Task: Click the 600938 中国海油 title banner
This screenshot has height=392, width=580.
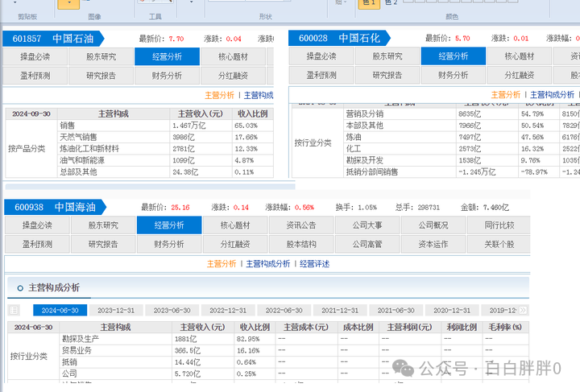Action: [x=55, y=207]
